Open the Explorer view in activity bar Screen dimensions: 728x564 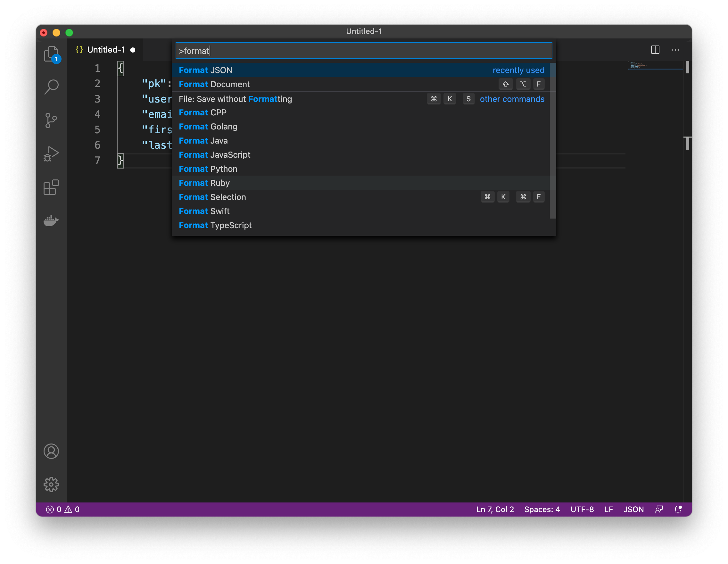[51, 54]
